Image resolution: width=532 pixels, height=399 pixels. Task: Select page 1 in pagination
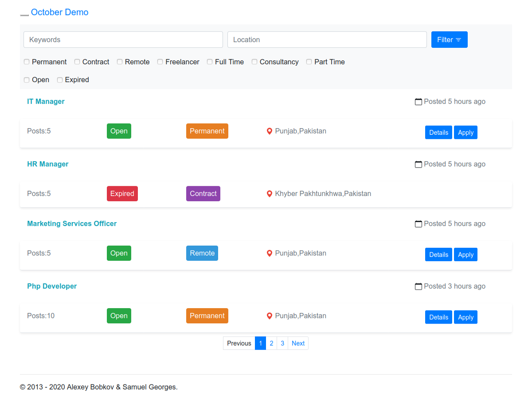point(260,343)
